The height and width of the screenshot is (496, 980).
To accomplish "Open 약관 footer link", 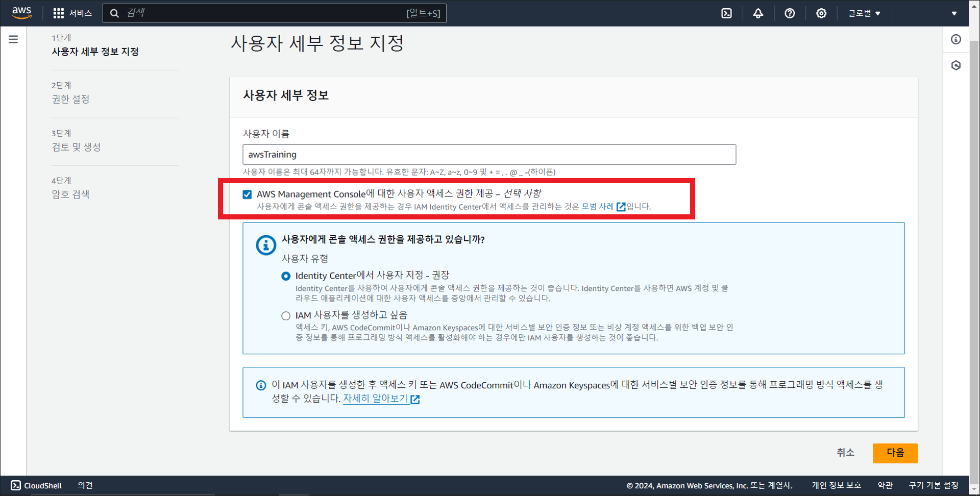I will point(885,485).
